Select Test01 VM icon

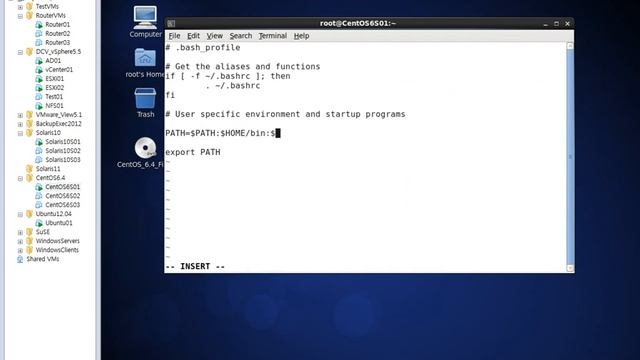point(39,97)
